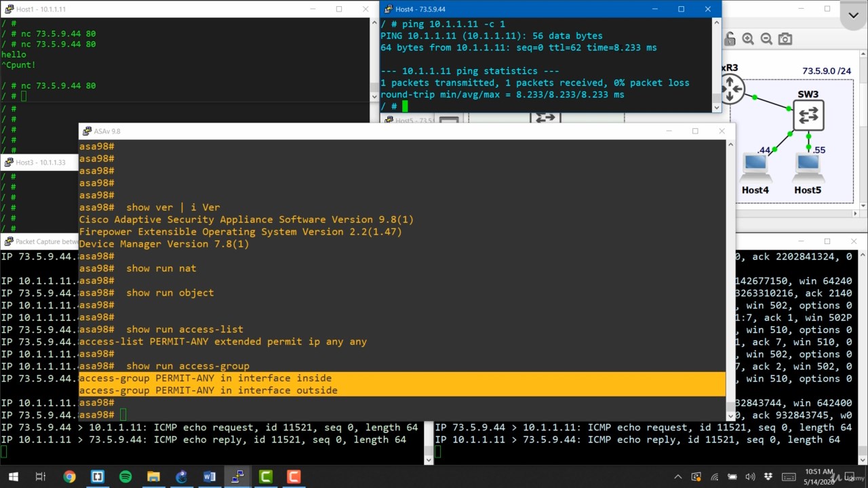Click the lock icon in the GNS3 toolbar
The width and height of the screenshot is (868, 488).
(731, 39)
